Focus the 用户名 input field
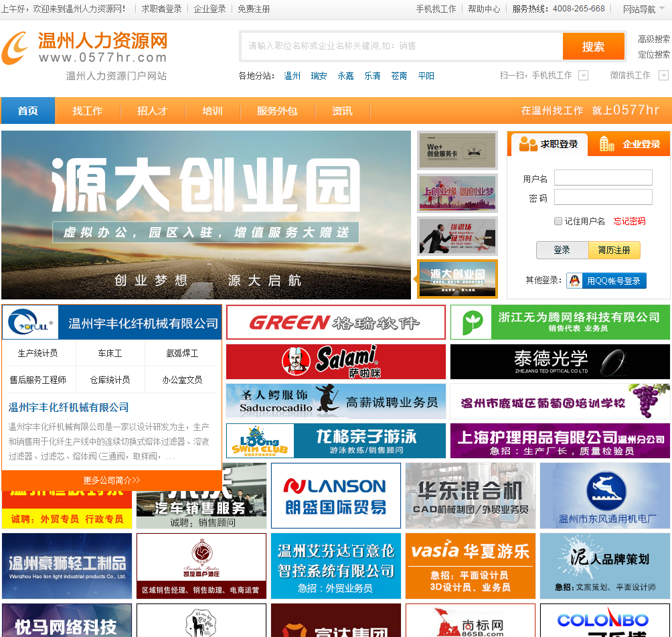 pos(604,178)
